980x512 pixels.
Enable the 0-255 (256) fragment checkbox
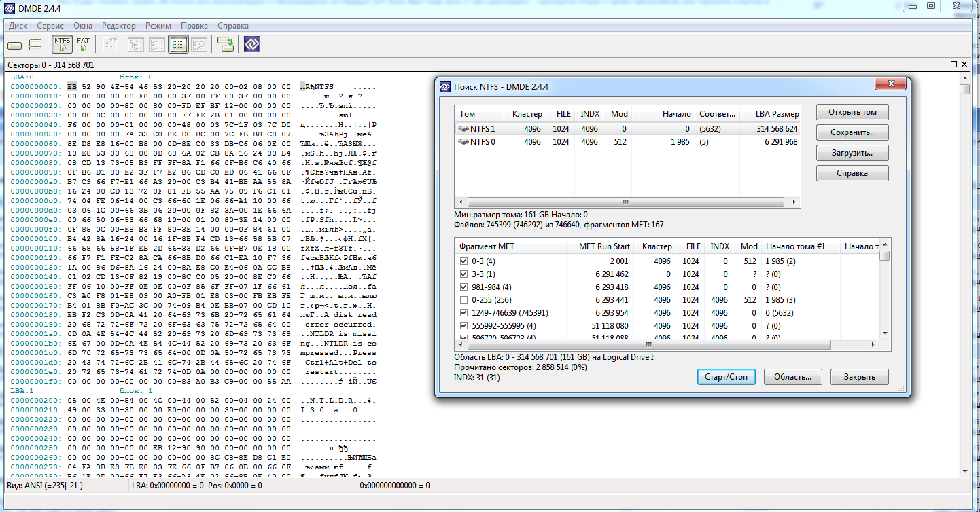[x=463, y=299]
